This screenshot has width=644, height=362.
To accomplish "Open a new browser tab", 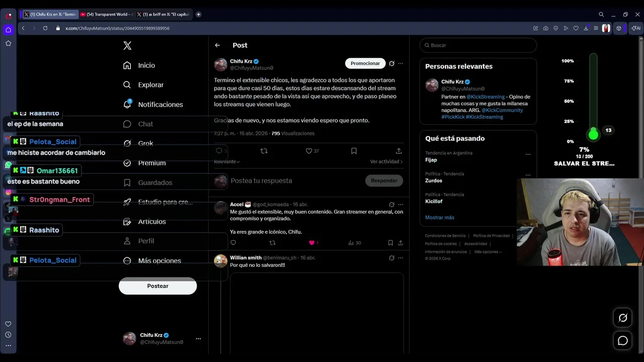I will click(198, 15).
